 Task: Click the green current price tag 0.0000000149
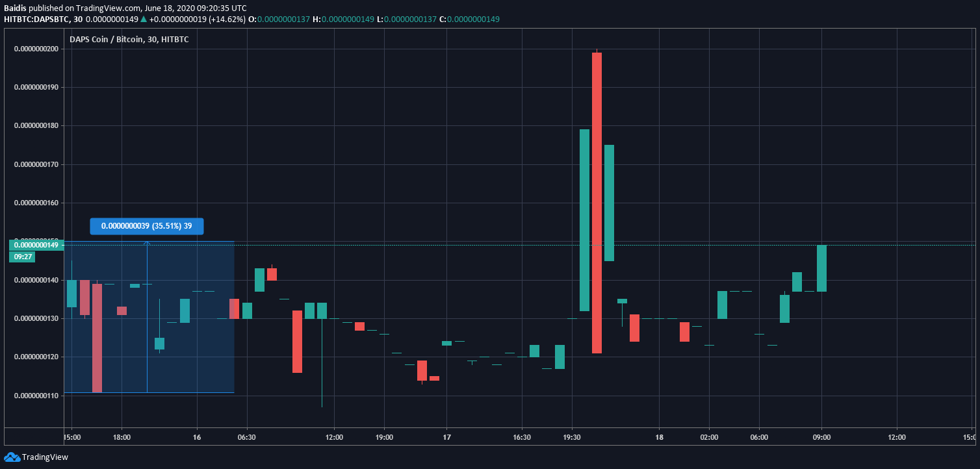click(35, 245)
